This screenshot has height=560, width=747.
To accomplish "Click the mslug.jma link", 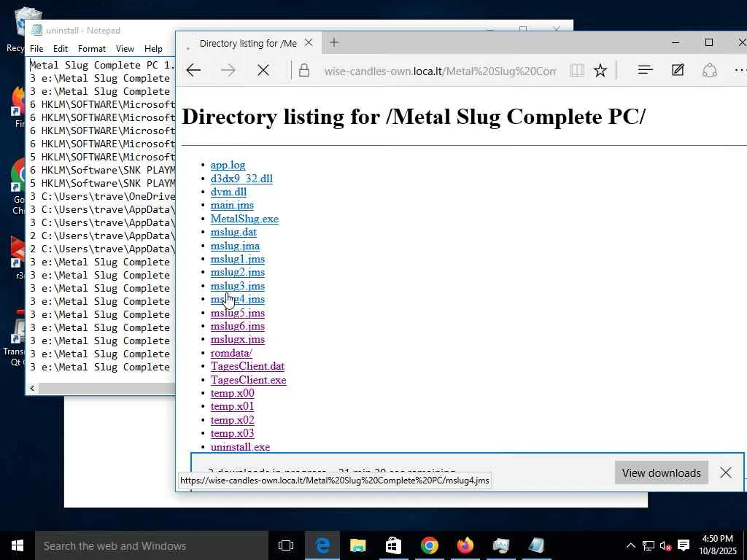I will (x=235, y=246).
